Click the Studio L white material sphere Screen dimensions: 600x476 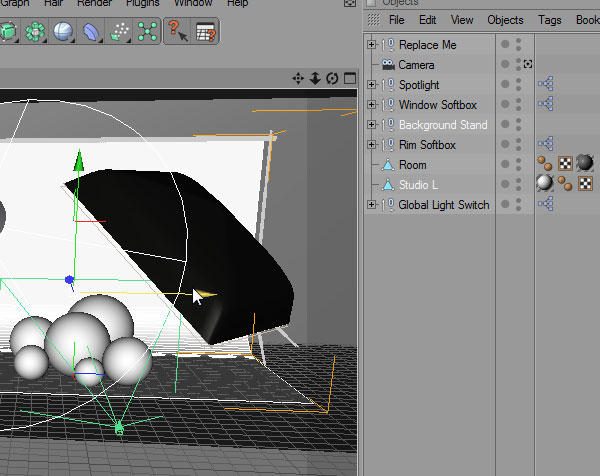(545, 183)
